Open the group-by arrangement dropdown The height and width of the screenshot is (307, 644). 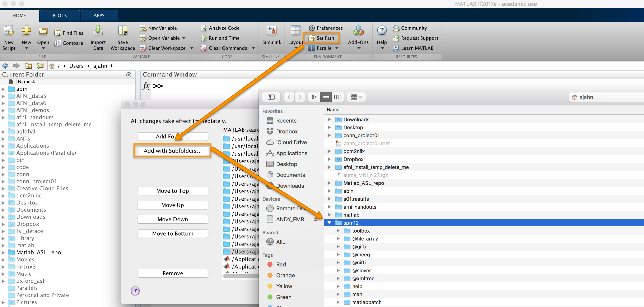pos(356,97)
